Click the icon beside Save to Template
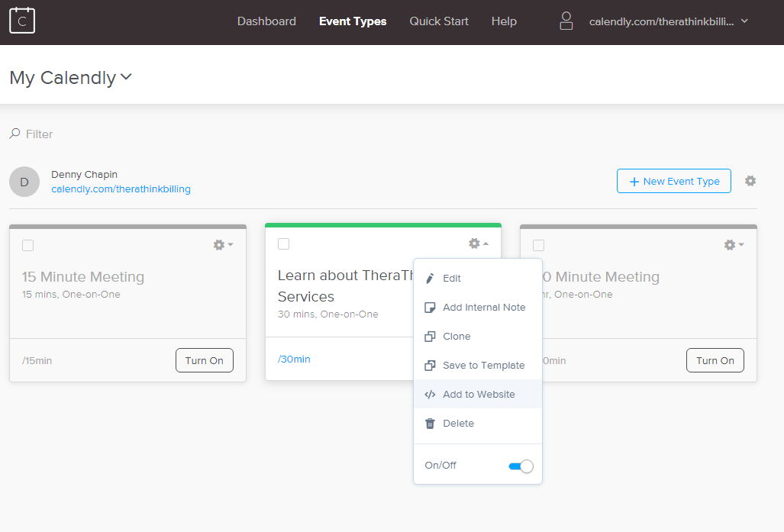The height and width of the screenshot is (532, 784). point(430,366)
